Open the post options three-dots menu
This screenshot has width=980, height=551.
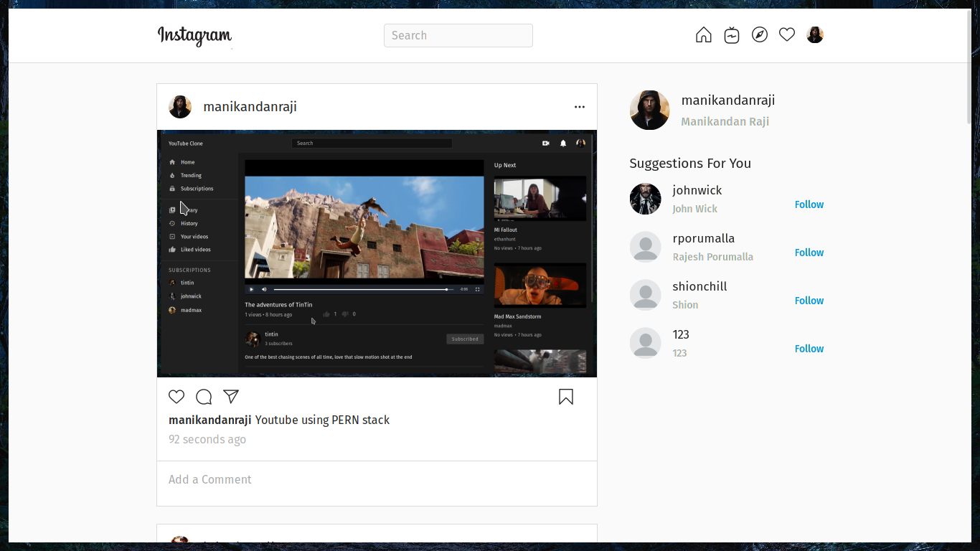[580, 107]
